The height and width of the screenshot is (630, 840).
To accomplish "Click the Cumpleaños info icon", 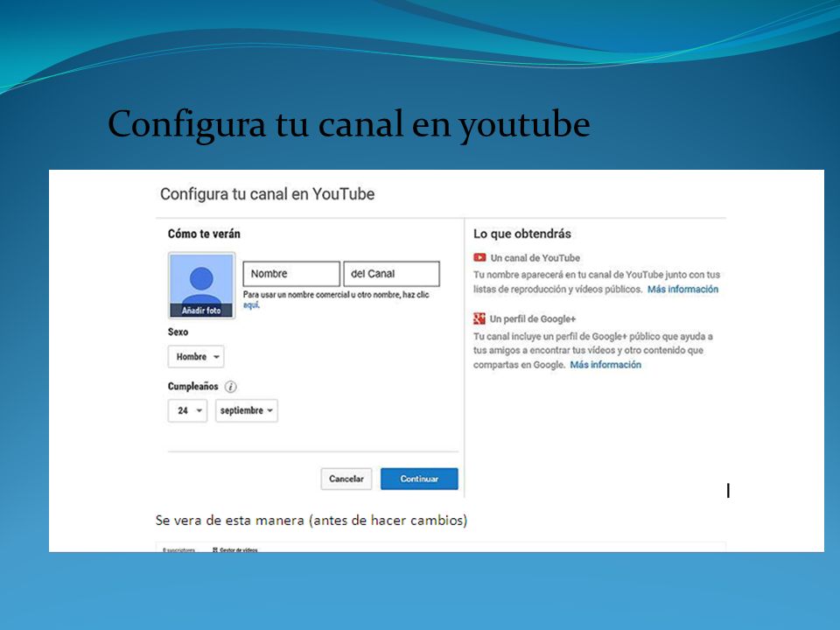I will [x=230, y=386].
